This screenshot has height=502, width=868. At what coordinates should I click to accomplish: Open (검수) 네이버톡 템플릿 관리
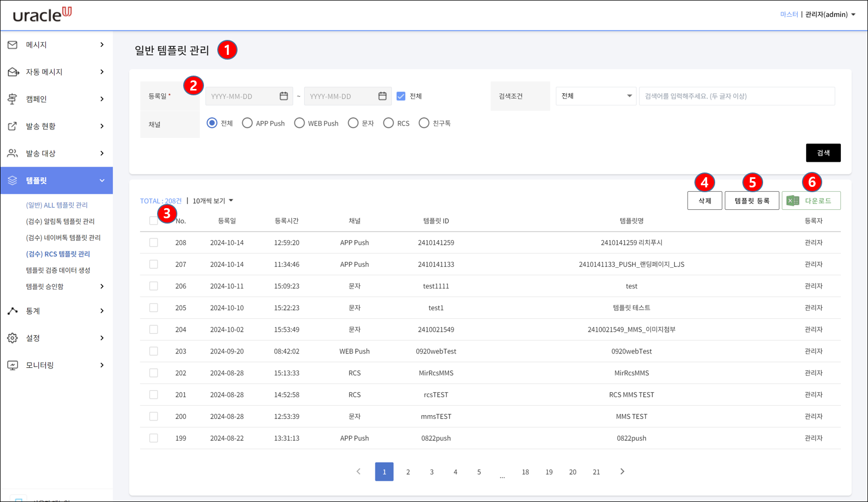tap(63, 238)
